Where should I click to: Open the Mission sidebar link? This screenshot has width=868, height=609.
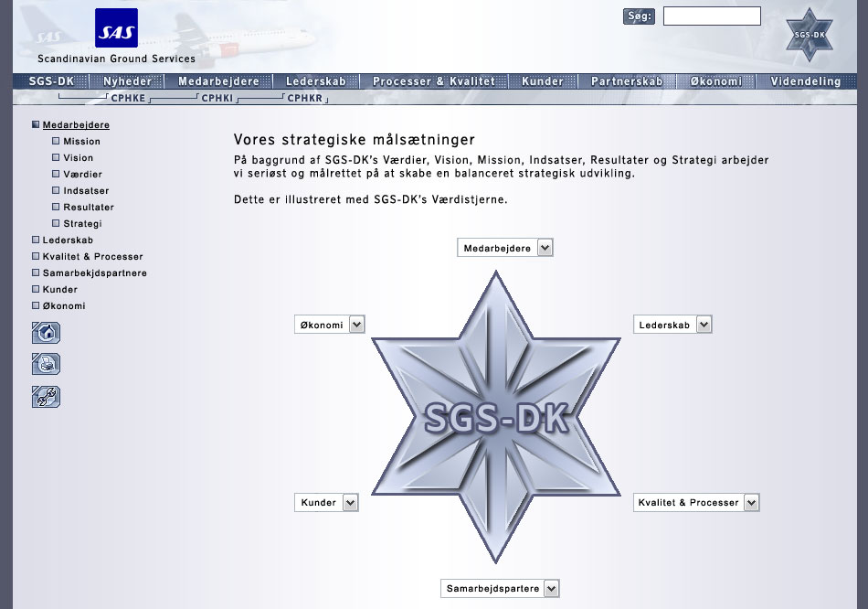coord(82,142)
